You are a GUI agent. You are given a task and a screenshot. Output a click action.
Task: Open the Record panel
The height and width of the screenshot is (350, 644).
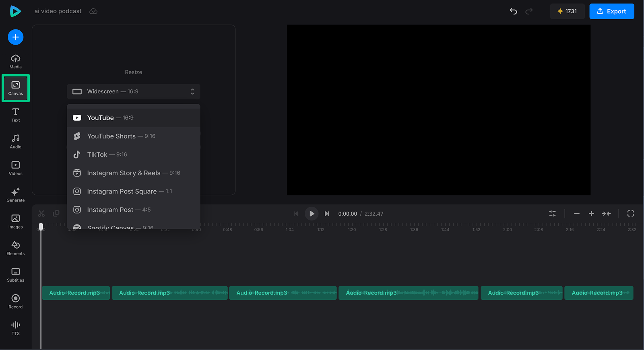tap(16, 301)
